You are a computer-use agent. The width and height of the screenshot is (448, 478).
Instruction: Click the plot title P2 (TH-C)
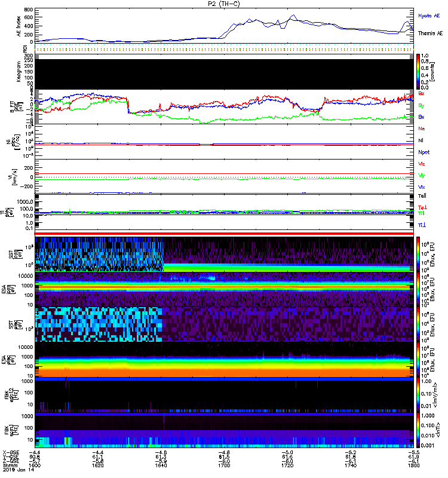click(224, 4)
